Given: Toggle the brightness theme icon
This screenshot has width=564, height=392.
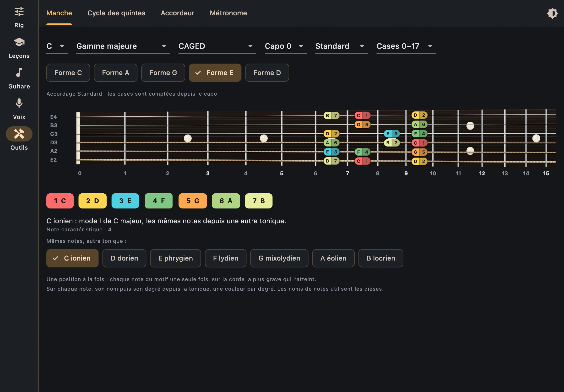Looking at the screenshot, I should point(552,13).
